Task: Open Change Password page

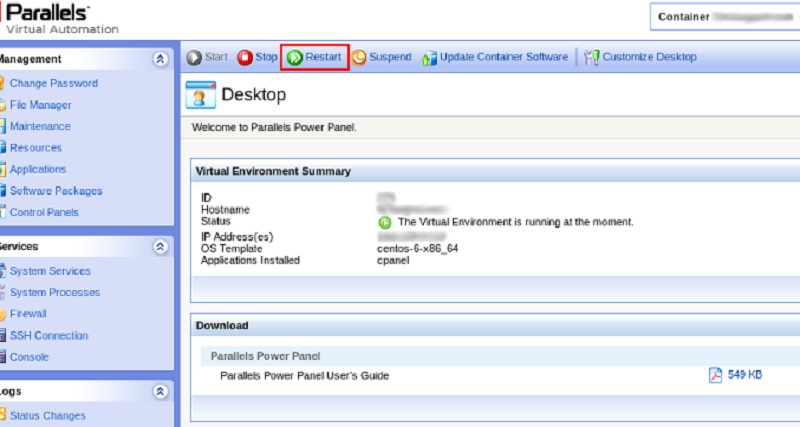Action: coord(54,83)
